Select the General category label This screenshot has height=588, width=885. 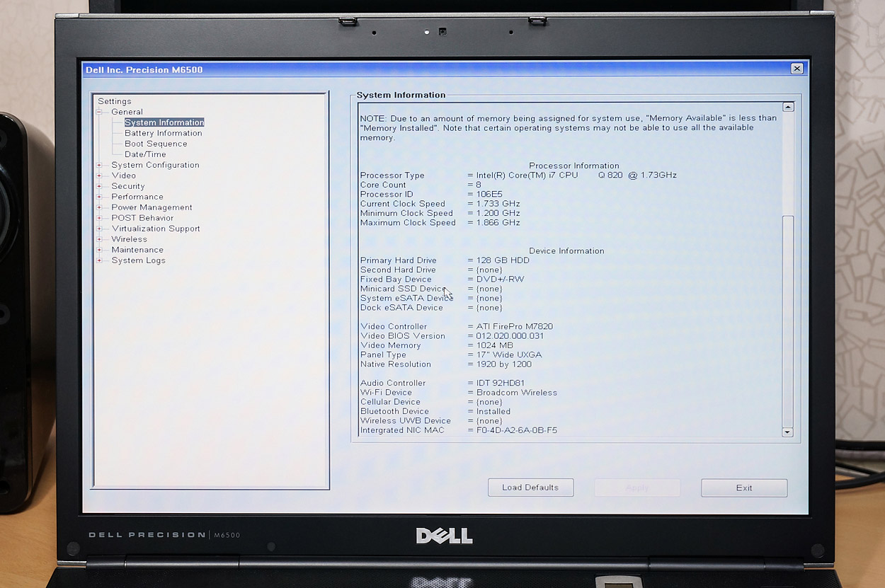[x=127, y=112]
